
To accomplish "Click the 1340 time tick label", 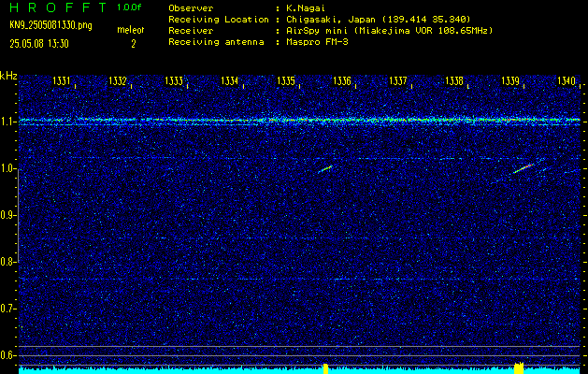I will pos(566,80).
